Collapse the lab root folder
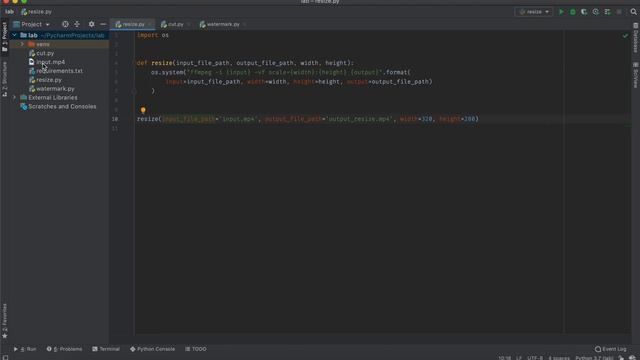 (x=14, y=35)
